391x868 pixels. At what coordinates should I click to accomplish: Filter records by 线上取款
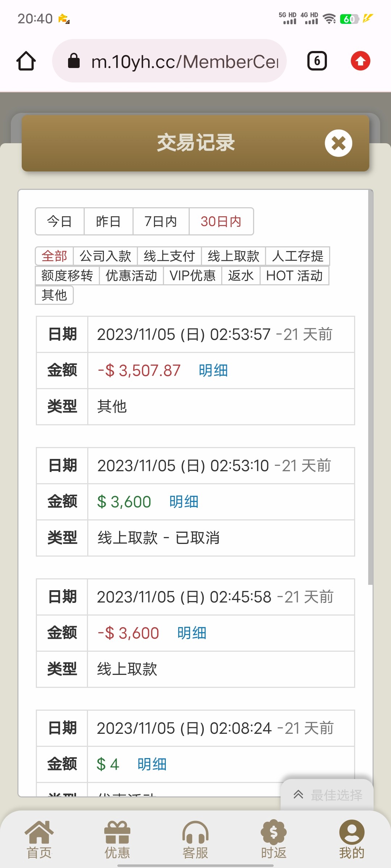coord(234,256)
